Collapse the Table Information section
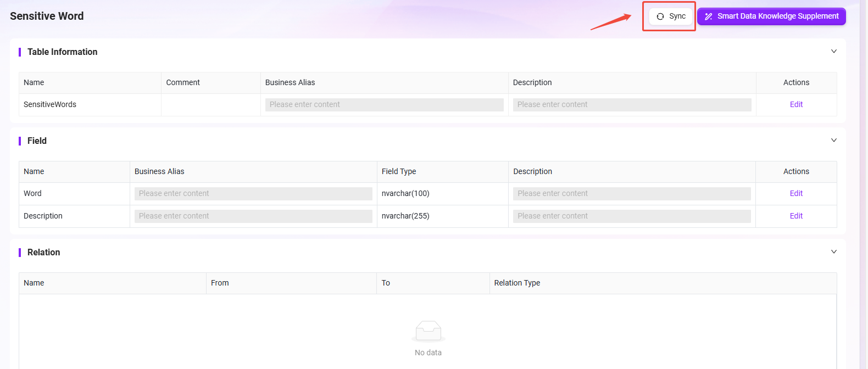Image resolution: width=868 pixels, height=369 pixels. coord(833,52)
